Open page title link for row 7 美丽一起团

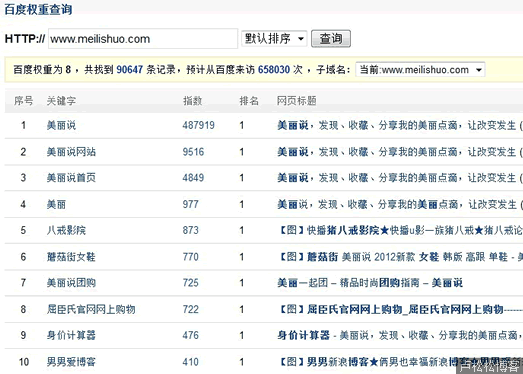click(370, 283)
